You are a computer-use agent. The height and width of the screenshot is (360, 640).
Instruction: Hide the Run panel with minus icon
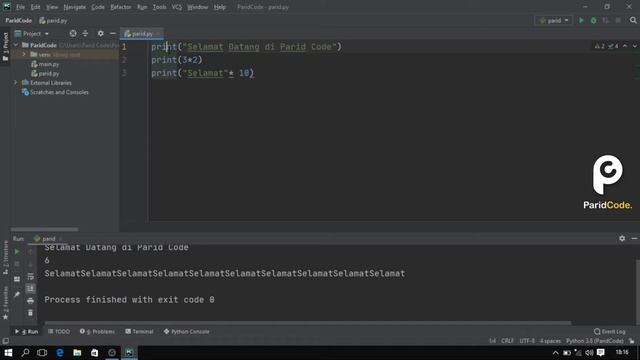tap(634, 238)
